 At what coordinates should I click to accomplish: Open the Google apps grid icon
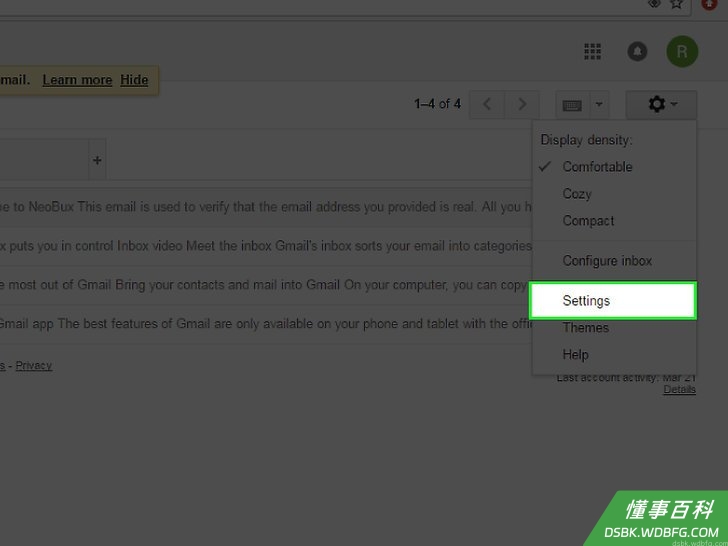pos(592,52)
